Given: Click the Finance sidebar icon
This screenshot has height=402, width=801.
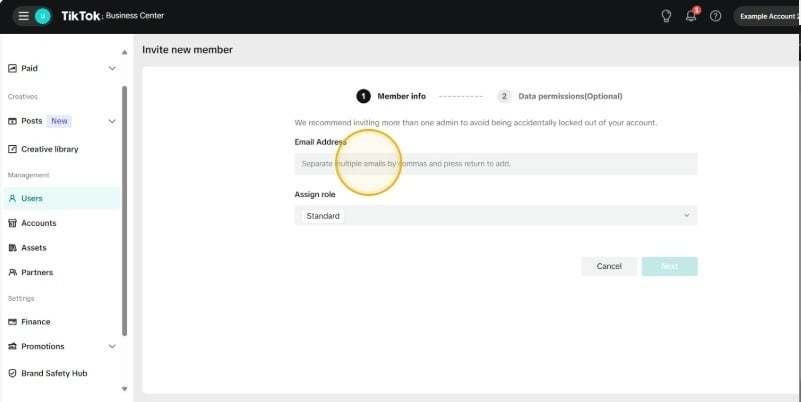Looking at the screenshot, I should [x=12, y=322].
